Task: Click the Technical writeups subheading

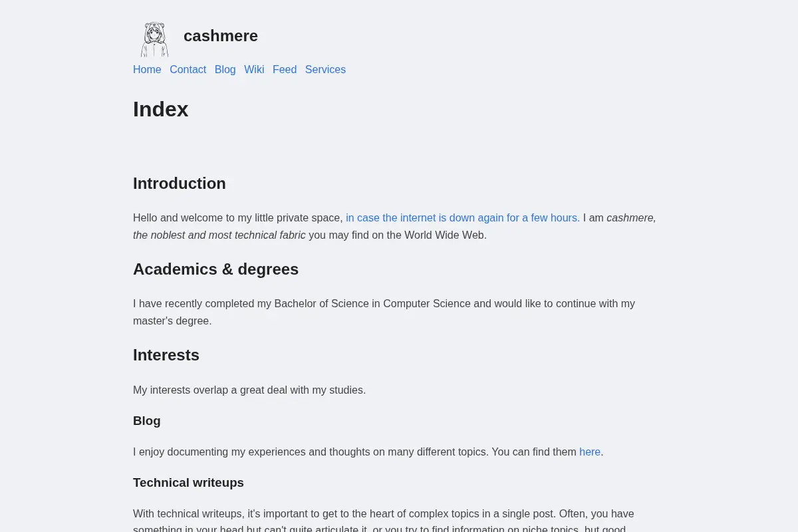Action: (188, 483)
